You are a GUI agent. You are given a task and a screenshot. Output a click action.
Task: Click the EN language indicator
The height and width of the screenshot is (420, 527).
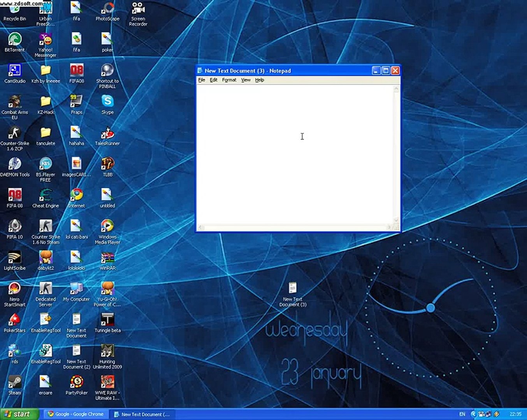pyautogui.click(x=462, y=414)
